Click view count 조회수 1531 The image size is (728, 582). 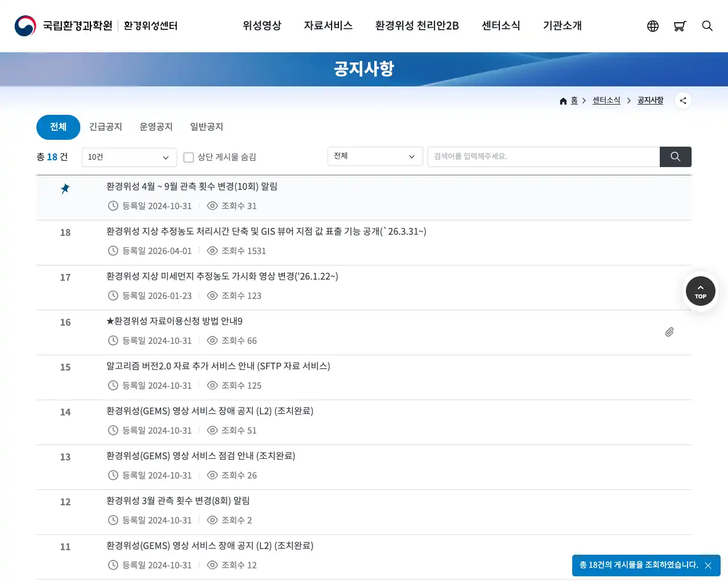(243, 251)
